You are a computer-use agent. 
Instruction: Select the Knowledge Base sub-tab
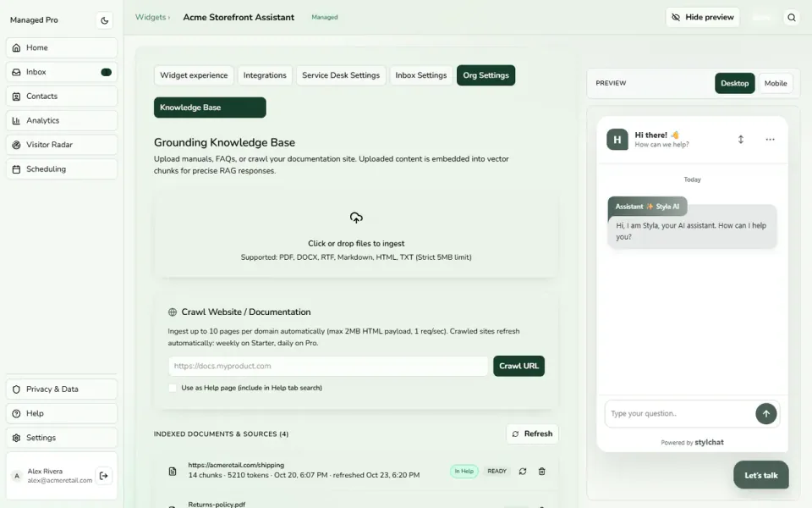[210, 108]
